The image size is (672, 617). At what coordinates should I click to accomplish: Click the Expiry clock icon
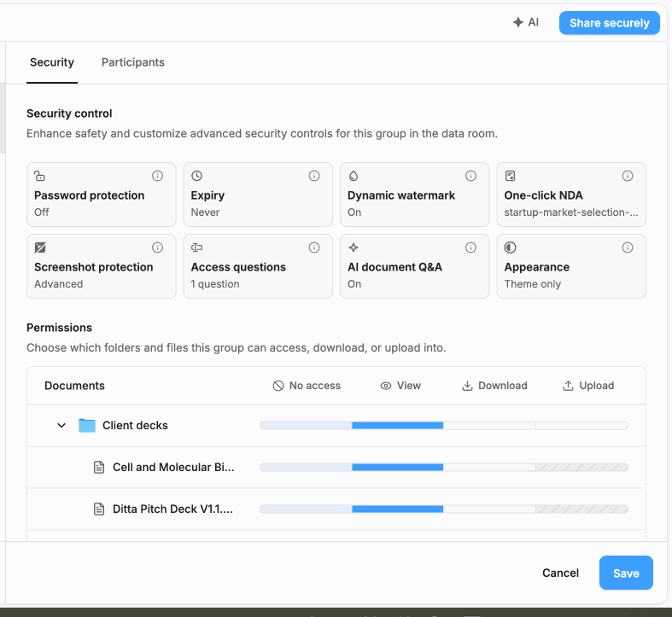pyautogui.click(x=196, y=176)
